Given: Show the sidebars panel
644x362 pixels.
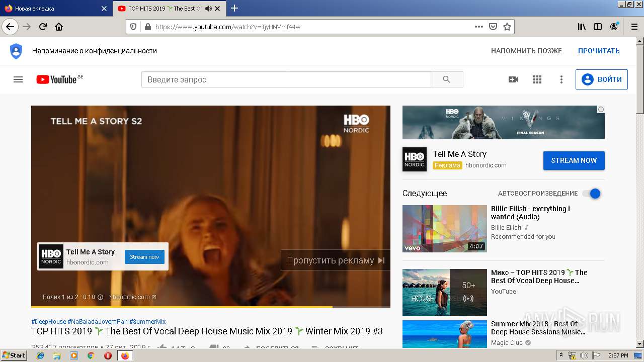Looking at the screenshot, I should (598, 27).
